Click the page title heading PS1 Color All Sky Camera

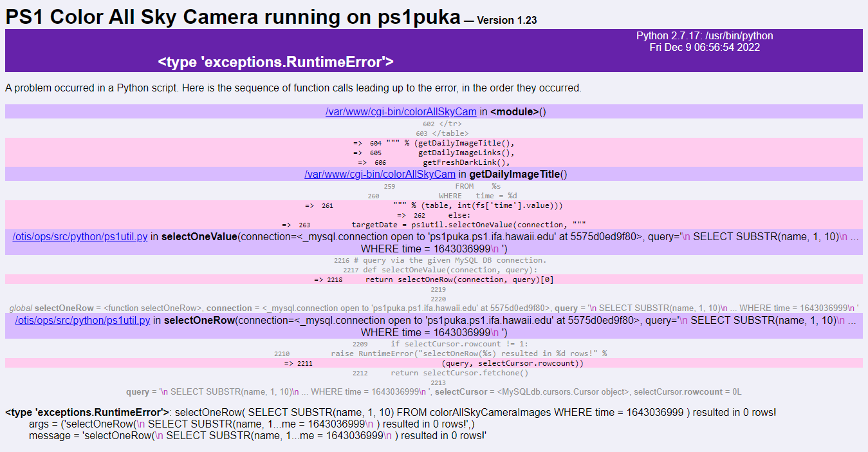[x=233, y=17]
